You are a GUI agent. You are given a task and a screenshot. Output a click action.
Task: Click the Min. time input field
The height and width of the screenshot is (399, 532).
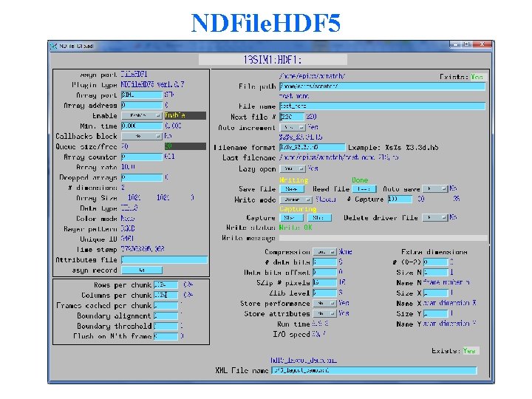141,126
